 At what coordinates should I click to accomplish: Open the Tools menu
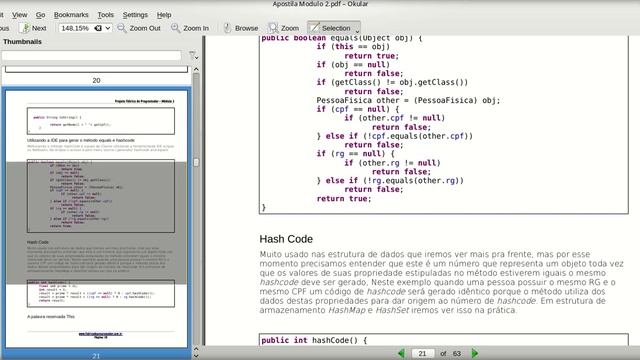pos(105,15)
